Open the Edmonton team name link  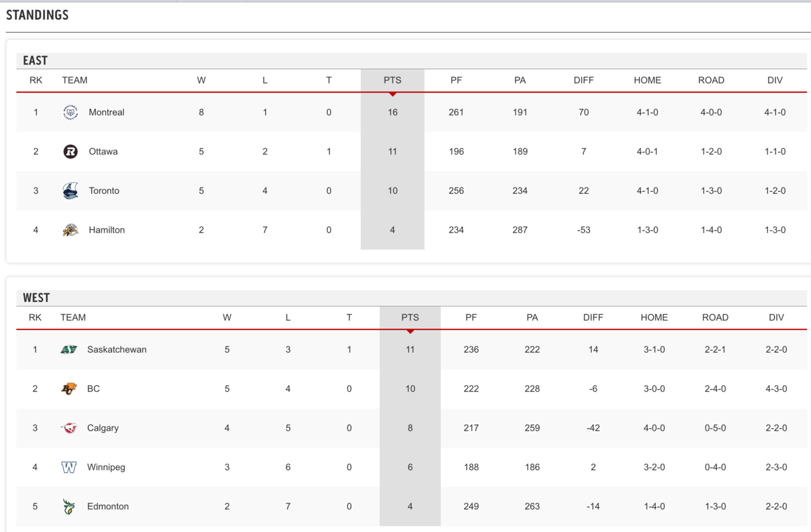point(108,507)
